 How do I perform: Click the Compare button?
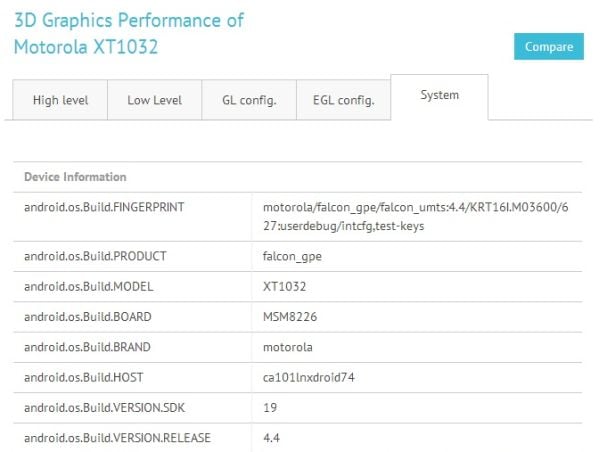(x=549, y=46)
